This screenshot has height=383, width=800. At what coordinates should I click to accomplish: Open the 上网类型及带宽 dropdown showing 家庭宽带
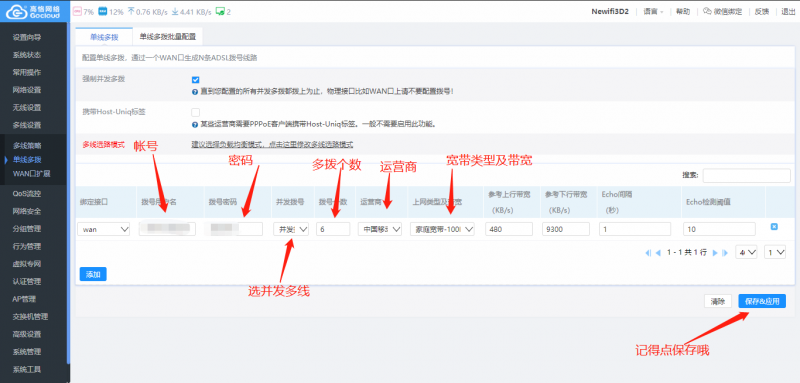(x=442, y=229)
